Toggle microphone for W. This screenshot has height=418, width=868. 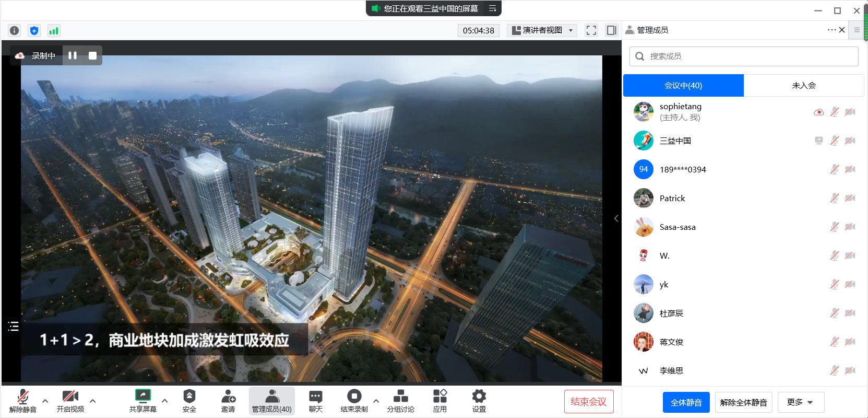click(x=835, y=256)
